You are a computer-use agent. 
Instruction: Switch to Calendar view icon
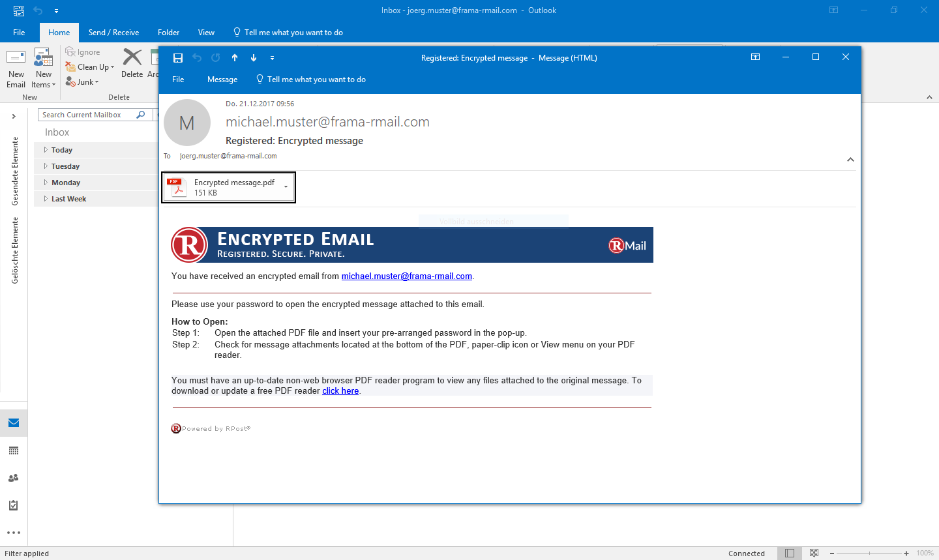pos(14,450)
